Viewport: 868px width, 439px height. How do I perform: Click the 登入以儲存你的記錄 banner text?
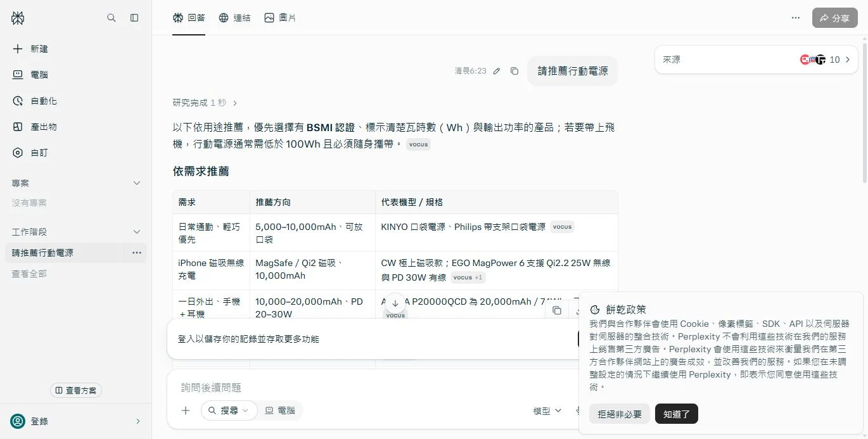coord(248,340)
